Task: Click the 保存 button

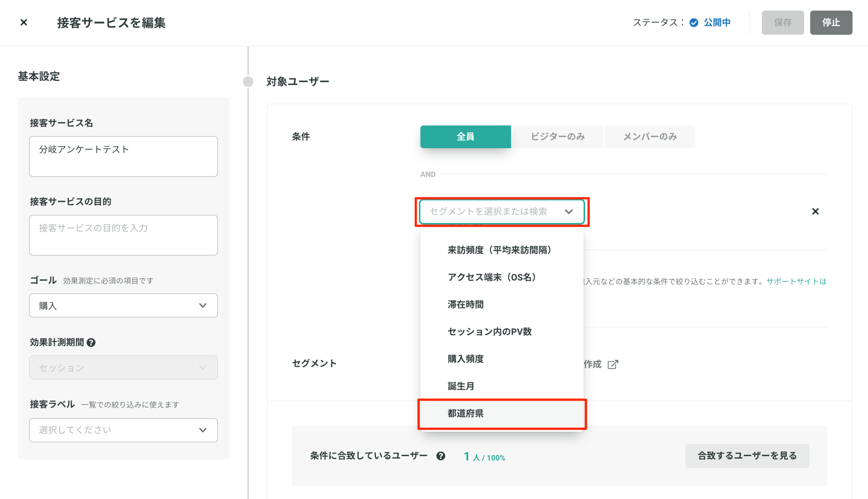Action: (x=783, y=23)
